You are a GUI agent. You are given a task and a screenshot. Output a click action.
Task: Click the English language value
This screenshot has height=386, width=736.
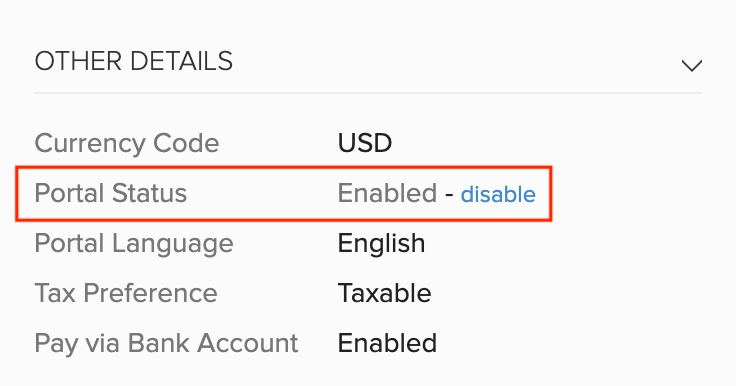[x=381, y=244]
